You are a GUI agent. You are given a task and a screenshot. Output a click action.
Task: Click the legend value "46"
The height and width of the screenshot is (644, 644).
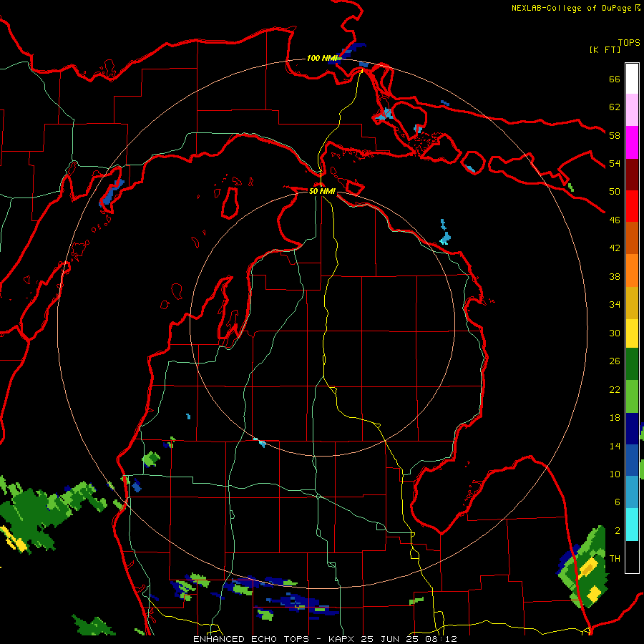(x=615, y=220)
